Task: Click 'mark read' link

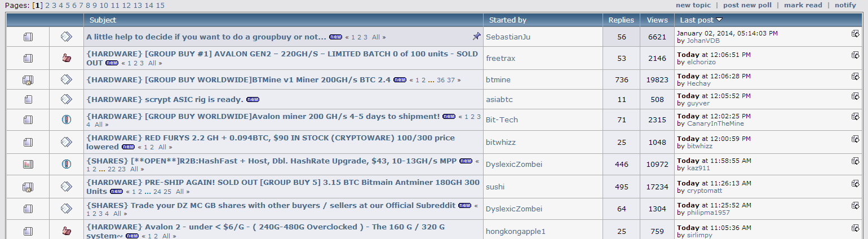Action: coord(803,5)
